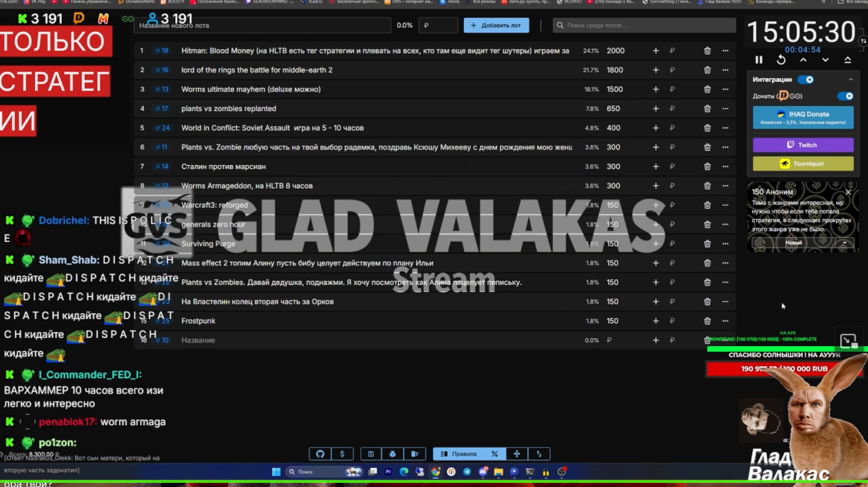868x487 pixels.
Task: Collapse the Интеграции panel
Action: click(x=850, y=79)
